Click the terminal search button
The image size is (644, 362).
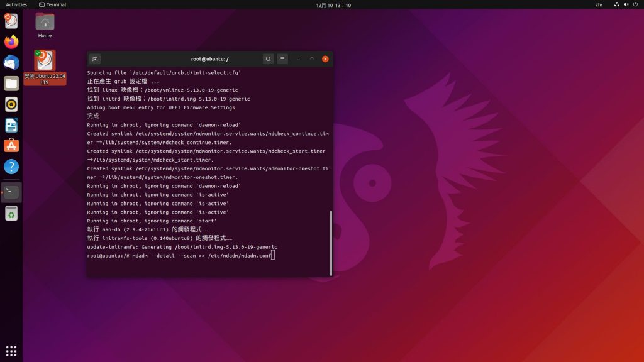tap(268, 59)
